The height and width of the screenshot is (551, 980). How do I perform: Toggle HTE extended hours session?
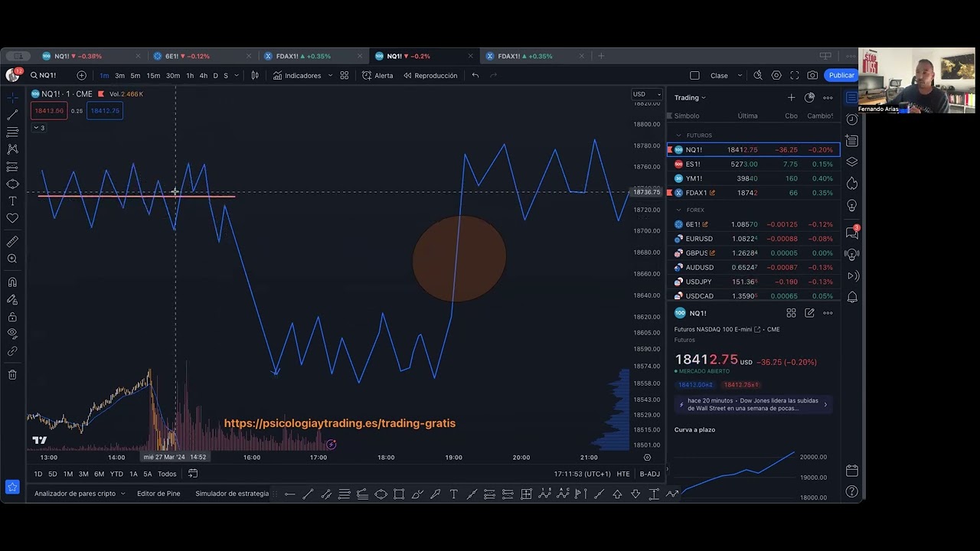(623, 474)
